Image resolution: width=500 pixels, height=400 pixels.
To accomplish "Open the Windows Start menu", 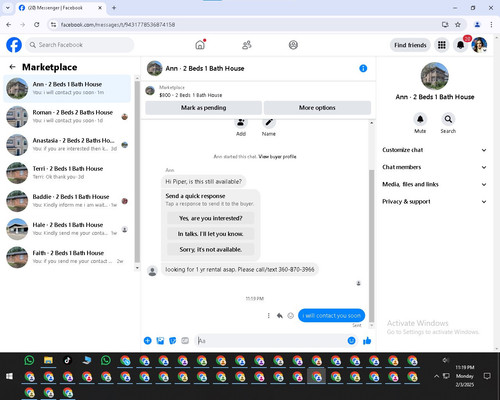I will pyautogui.click(x=9, y=376).
